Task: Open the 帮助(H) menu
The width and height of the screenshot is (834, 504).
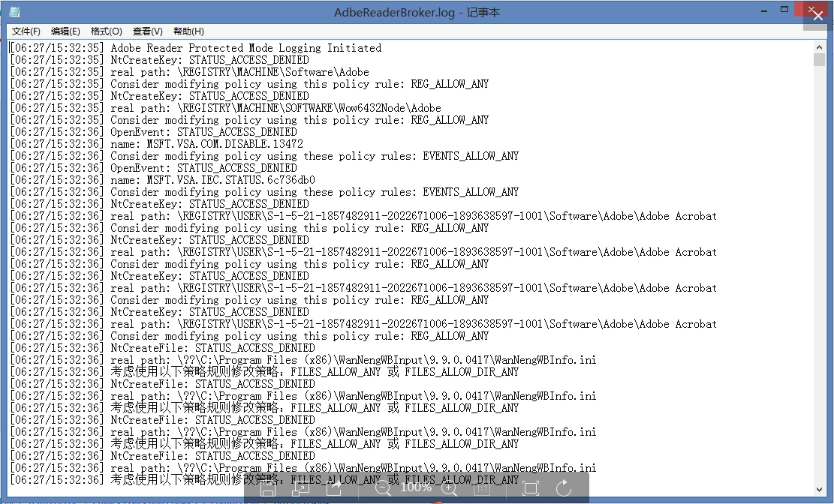Action: pyautogui.click(x=188, y=31)
